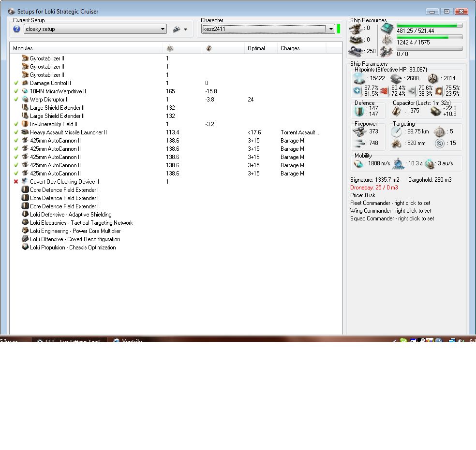Click the CPU usage progress bar
The height and width of the screenshot is (450, 476).
click(x=430, y=26)
